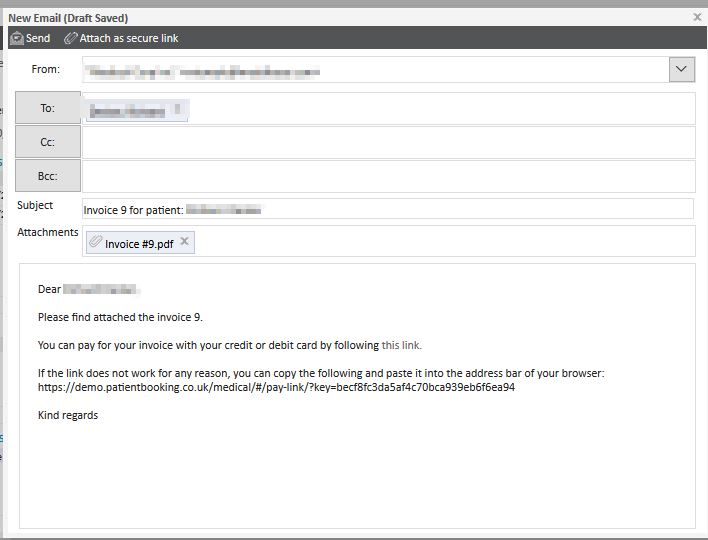Viewport: 708px width, 540px height.
Task: Open the Bcc recipients picker button
Action: point(48,176)
